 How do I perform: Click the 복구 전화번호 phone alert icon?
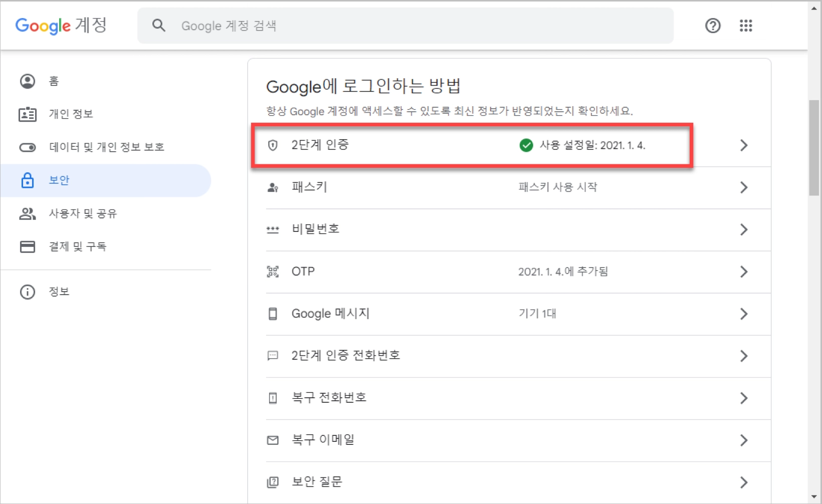pos(273,398)
